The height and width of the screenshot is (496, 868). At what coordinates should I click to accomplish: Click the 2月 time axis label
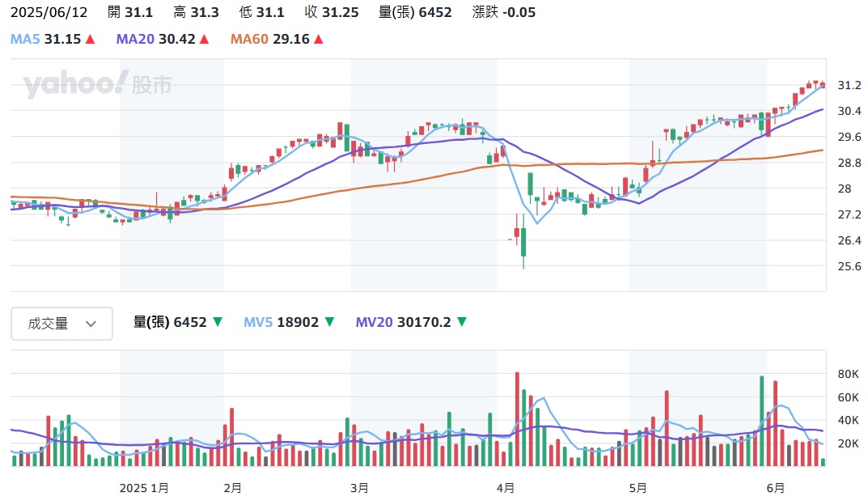[x=232, y=488]
